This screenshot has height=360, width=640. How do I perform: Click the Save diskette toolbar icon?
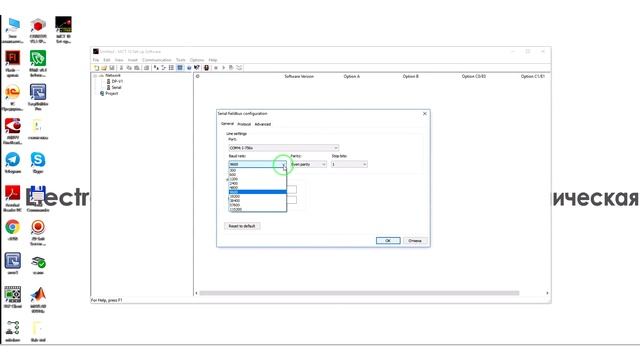111,68
